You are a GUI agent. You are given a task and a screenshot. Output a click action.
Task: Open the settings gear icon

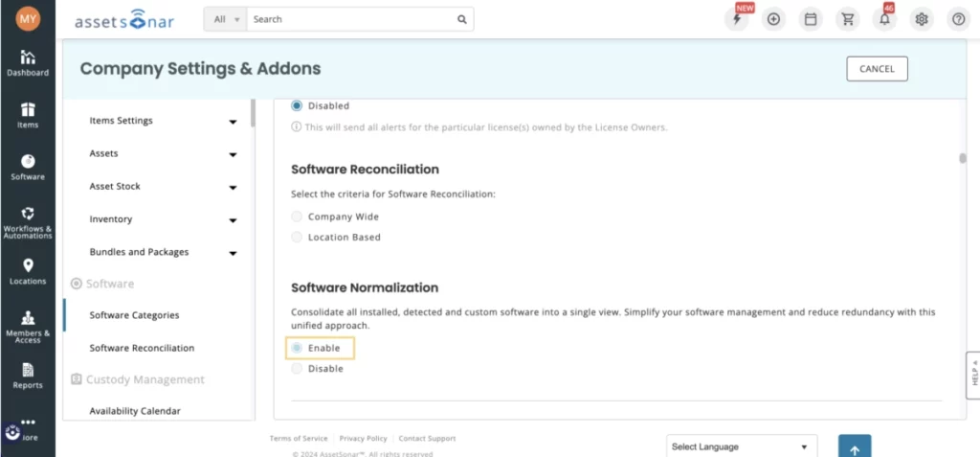(922, 19)
